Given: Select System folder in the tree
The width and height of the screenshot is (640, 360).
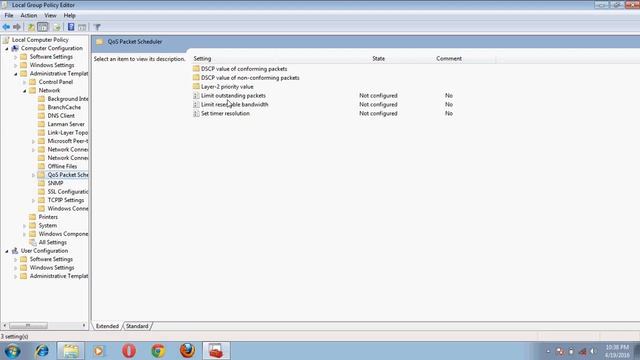Looking at the screenshot, I should click(x=48, y=225).
